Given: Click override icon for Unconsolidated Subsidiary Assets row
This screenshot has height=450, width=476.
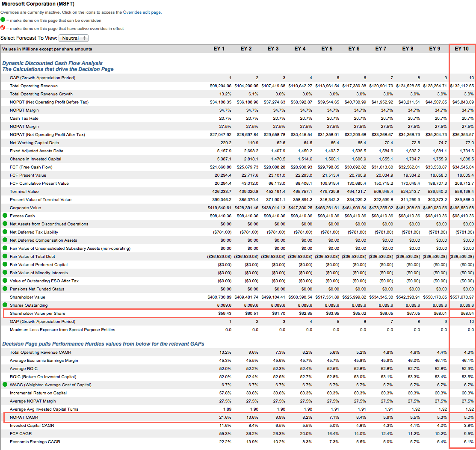Looking at the screenshot, I should coord(5,248).
